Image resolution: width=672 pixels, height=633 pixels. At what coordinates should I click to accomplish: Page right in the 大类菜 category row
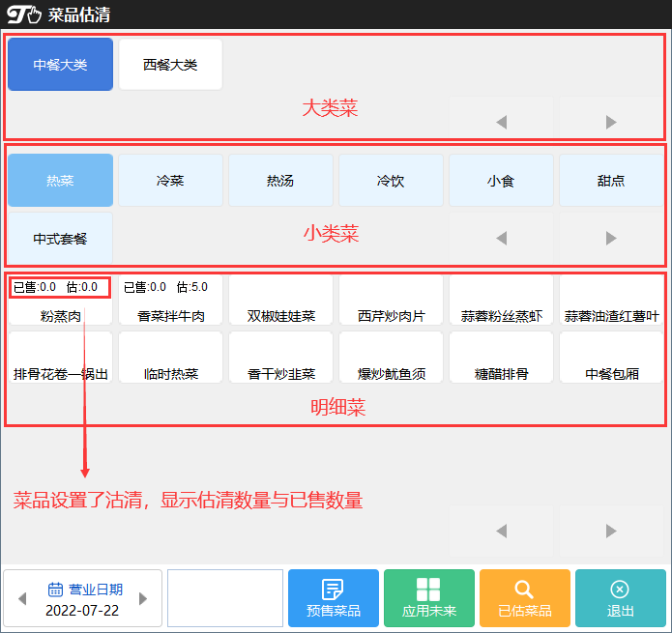tap(611, 122)
